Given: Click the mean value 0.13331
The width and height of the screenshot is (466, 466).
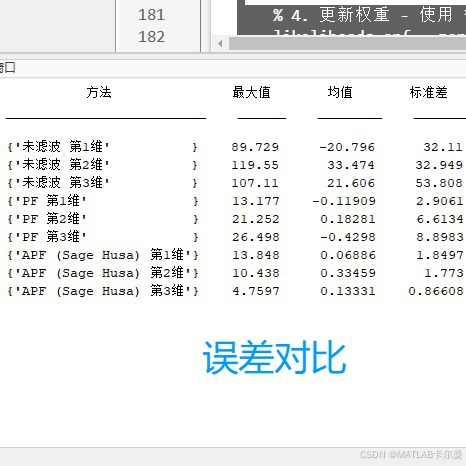Looking at the screenshot, I should (348, 291).
